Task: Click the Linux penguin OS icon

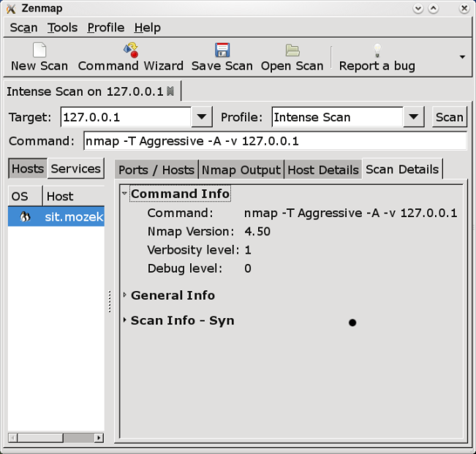Action: [x=25, y=216]
